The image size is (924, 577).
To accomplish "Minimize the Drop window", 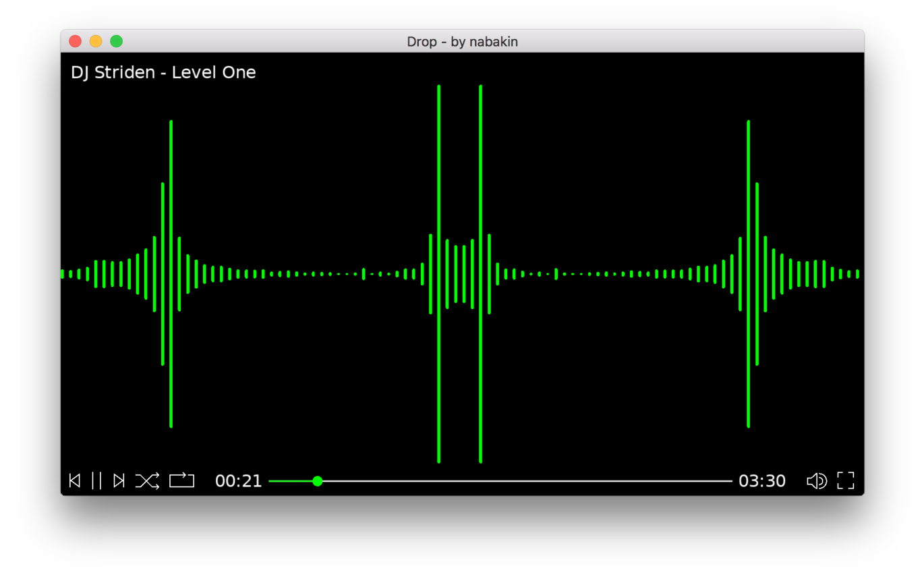I will click(x=96, y=41).
